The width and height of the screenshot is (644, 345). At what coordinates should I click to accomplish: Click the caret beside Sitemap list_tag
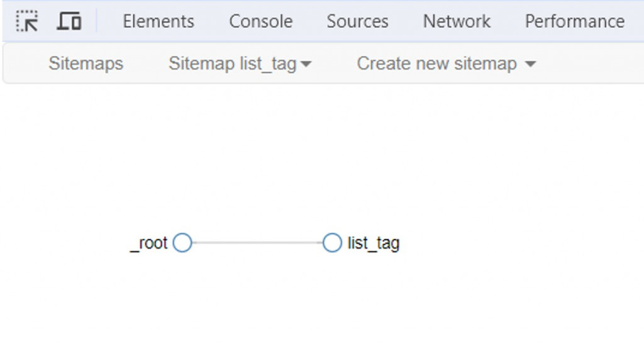pyautogui.click(x=306, y=64)
